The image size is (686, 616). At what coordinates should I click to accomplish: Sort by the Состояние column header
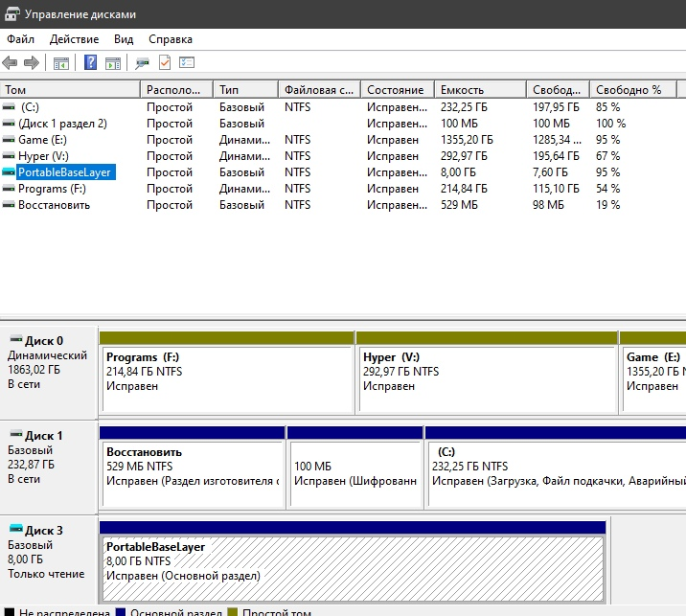tap(398, 90)
